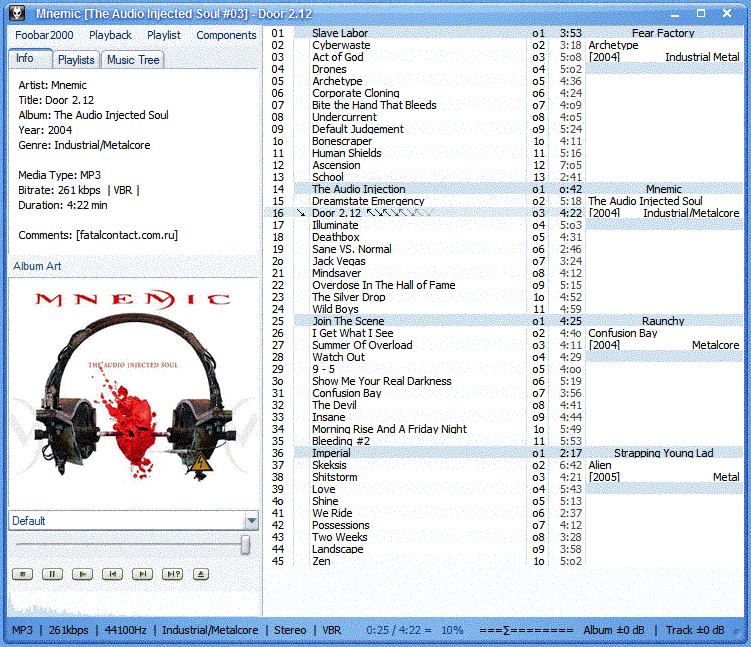Click the Confusion Bay album label
Screen dimensions: 751x647
coord(623,333)
